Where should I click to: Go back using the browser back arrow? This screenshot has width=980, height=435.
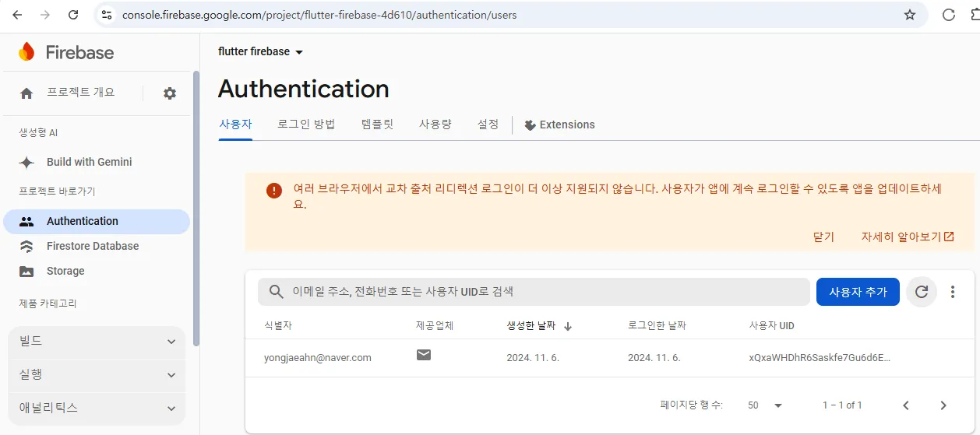click(x=17, y=15)
